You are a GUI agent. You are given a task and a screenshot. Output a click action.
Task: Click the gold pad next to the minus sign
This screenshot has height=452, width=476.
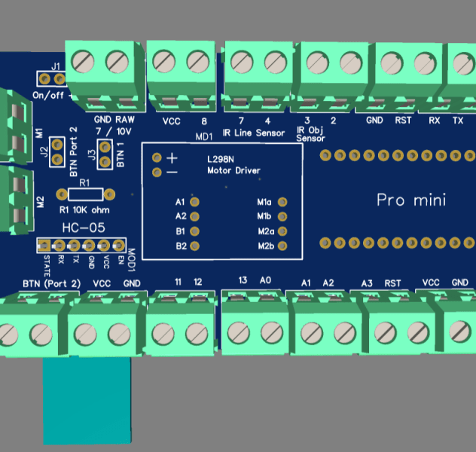click(x=157, y=173)
